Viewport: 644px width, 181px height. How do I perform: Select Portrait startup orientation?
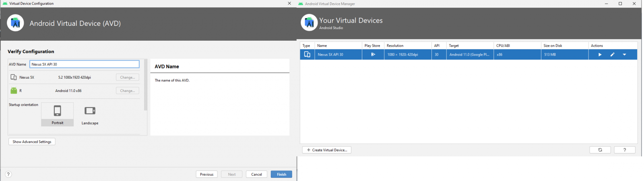[x=58, y=114]
